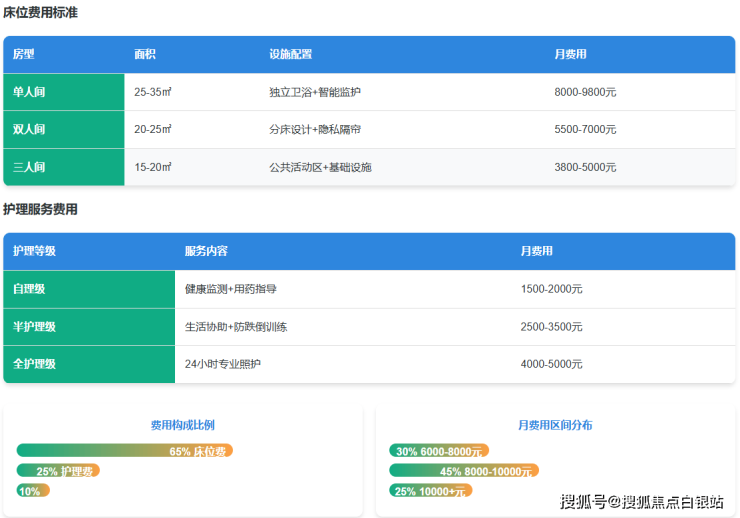Click the 单人间 row label
The height and width of the screenshot is (518, 740).
[29, 92]
